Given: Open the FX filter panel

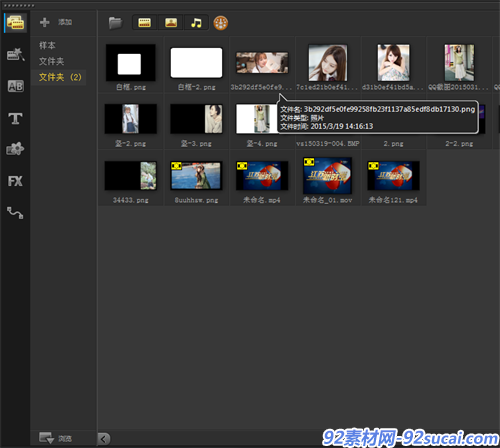Looking at the screenshot, I should 15,181.
